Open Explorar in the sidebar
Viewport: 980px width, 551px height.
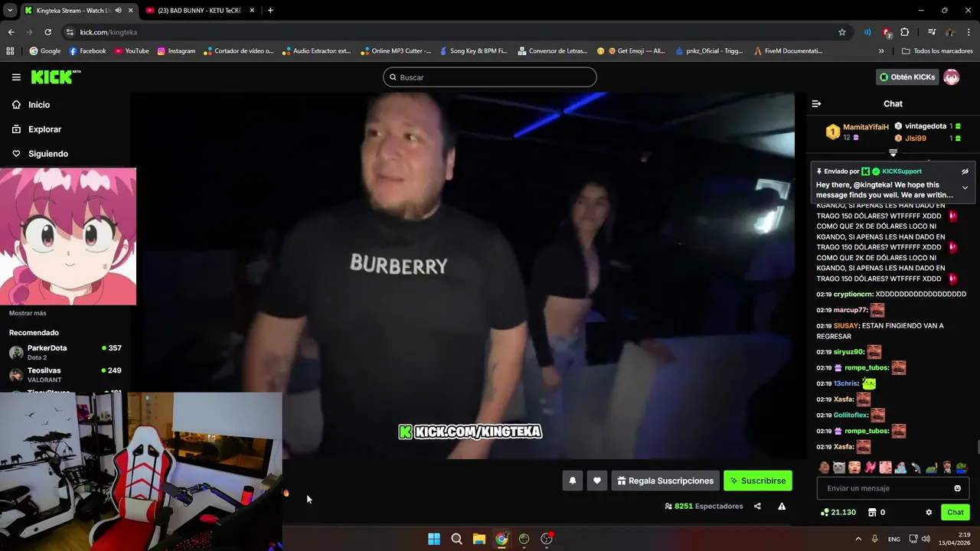(x=37, y=129)
